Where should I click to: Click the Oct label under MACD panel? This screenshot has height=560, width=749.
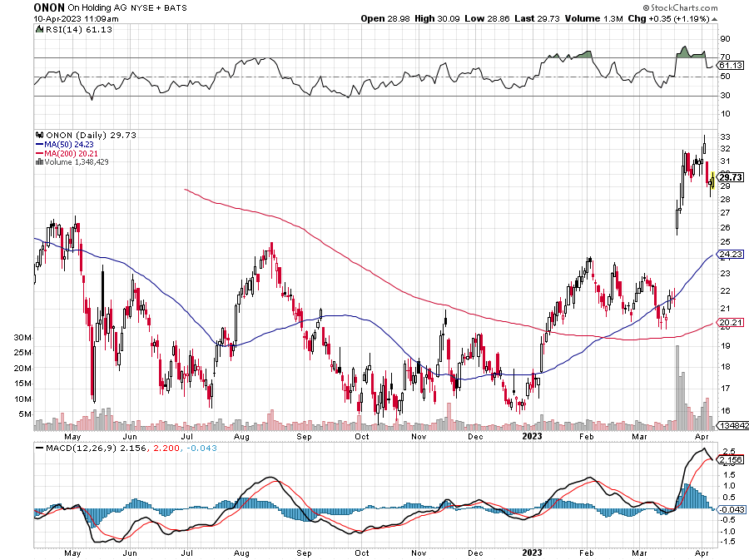362,553
